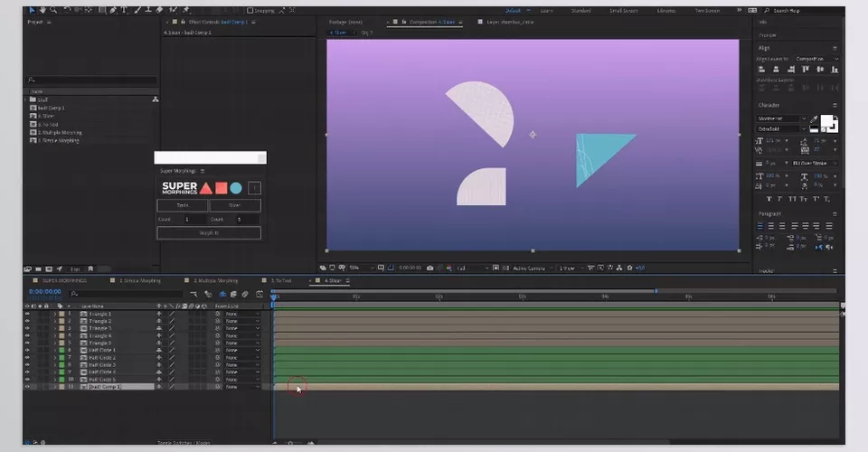This screenshot has height=452, width=868.
Task: Expand the ball Comp 1 layer properties
Action: tap(55, 387)
